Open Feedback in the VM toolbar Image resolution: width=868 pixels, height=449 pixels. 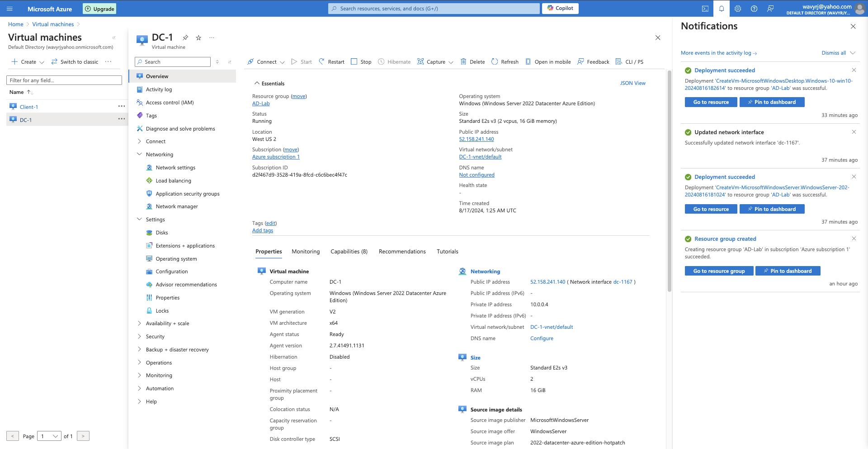click(x=593, y=62)
